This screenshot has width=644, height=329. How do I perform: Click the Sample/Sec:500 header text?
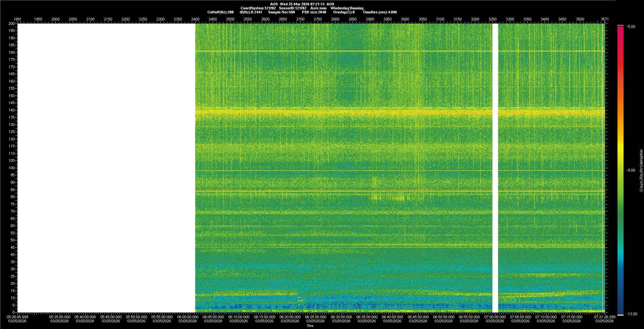(x=281, y=12)
